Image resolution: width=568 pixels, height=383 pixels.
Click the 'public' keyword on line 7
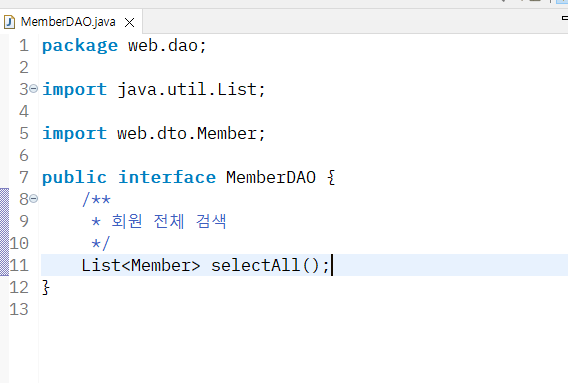pyautogui.click(x=75, y=178)
